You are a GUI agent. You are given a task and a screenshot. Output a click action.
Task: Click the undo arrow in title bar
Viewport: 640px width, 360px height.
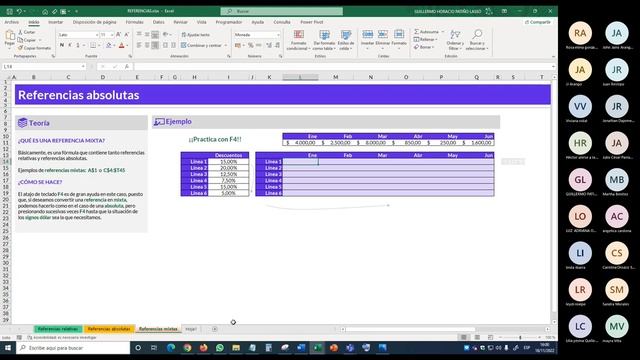click(19, 11)
